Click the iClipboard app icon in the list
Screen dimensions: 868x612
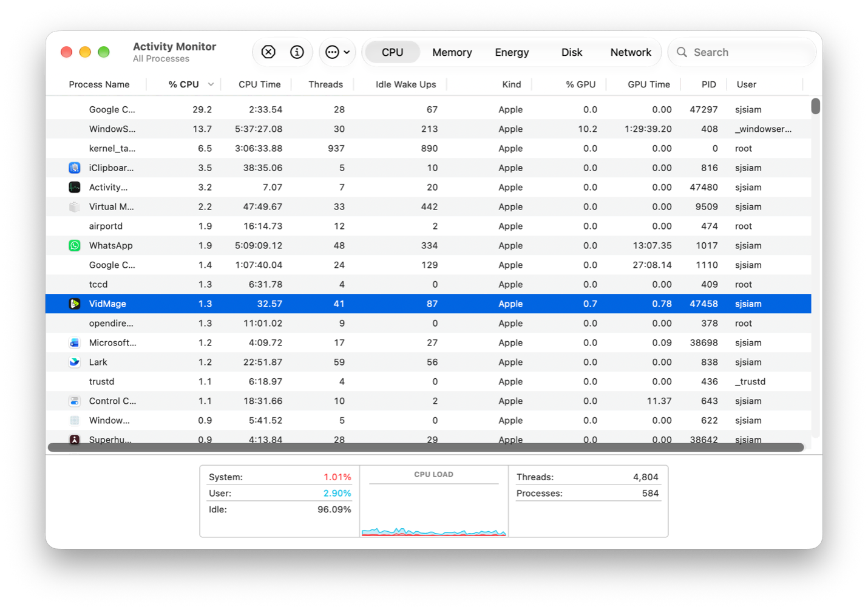75,168
